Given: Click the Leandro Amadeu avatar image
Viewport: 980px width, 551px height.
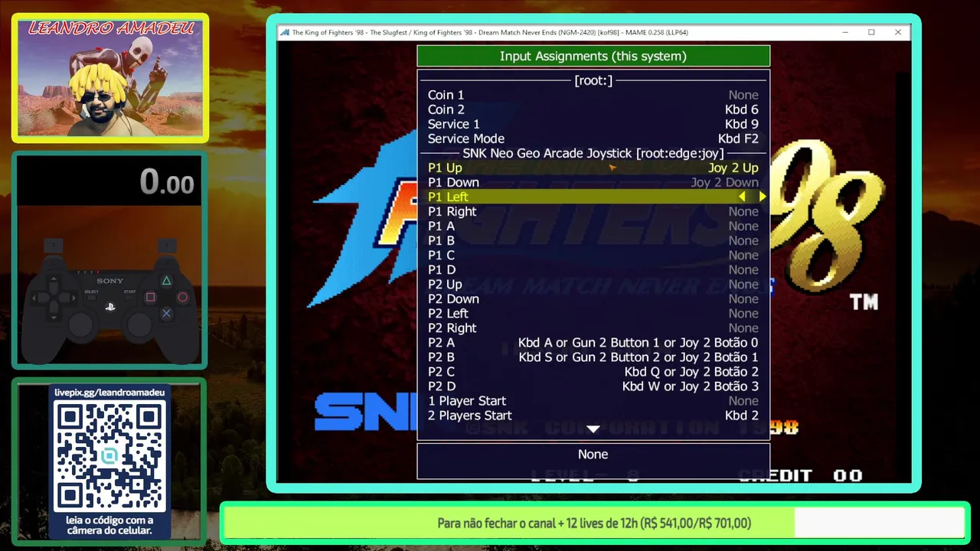Looking at the screenshot, I should click(x=109, y=78).
